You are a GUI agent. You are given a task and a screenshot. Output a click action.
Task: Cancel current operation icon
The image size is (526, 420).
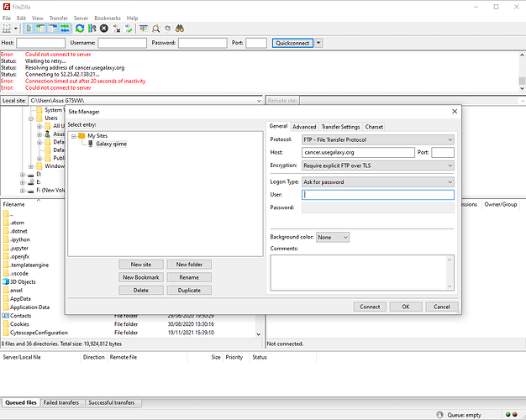(103, 28)
